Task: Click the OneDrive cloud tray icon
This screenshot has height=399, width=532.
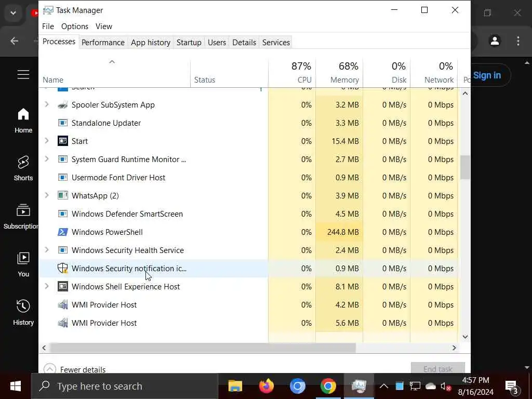Action: coord(431,386)
